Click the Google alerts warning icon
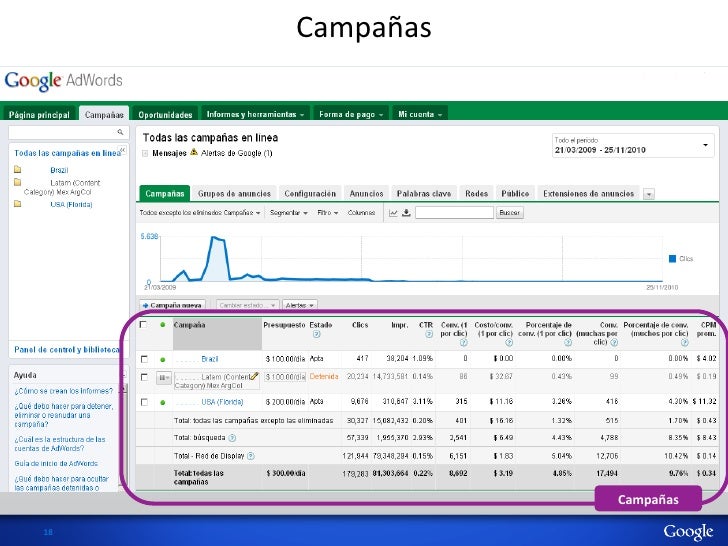Image resolution: width=728 pixels, height=546 pixels. click(194, 152)
